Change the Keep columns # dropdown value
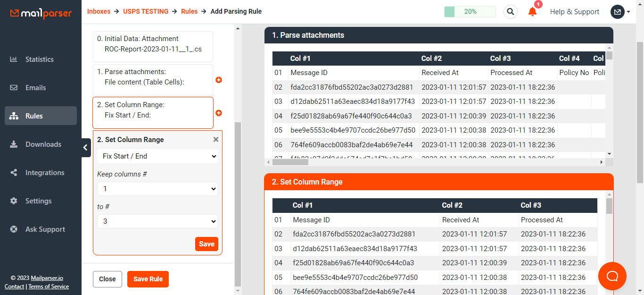This screenshot has height=295, width=644. [157, 188]
